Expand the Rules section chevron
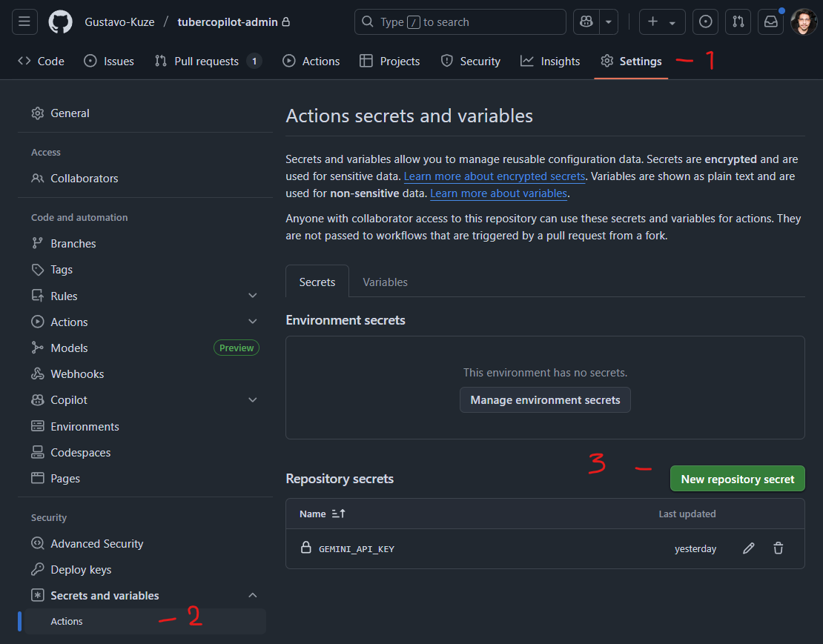This screenshot has height=644, width=823. [x=253, y=296]
